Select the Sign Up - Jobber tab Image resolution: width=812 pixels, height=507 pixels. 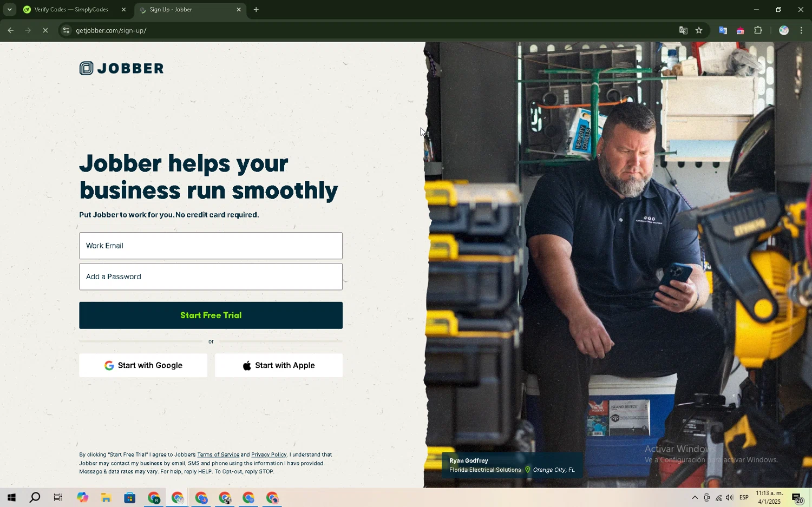189,10
